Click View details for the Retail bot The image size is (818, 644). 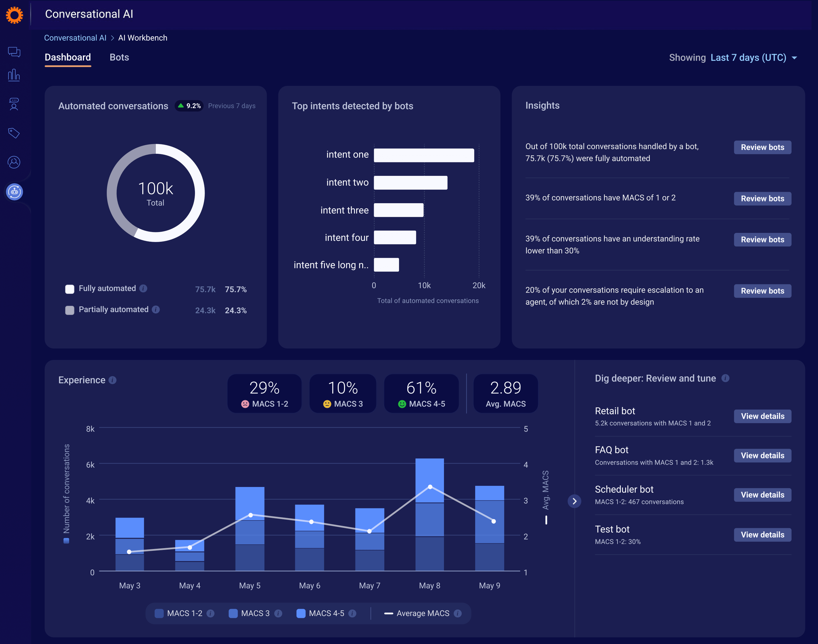point(762,416)
